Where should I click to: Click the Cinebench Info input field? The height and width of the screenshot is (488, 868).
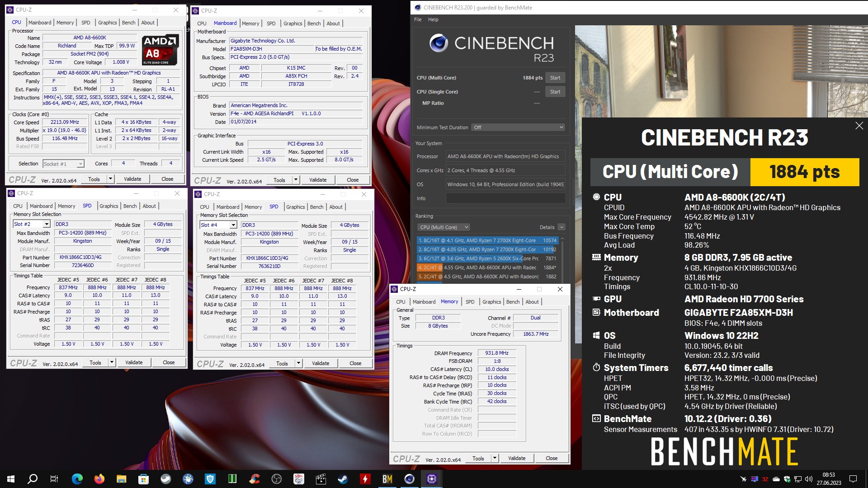point(505,198)
